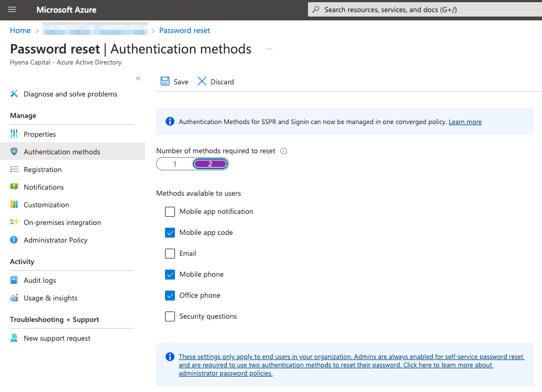
Task: Select 2 methods required to reset
Action: (210, 164)
